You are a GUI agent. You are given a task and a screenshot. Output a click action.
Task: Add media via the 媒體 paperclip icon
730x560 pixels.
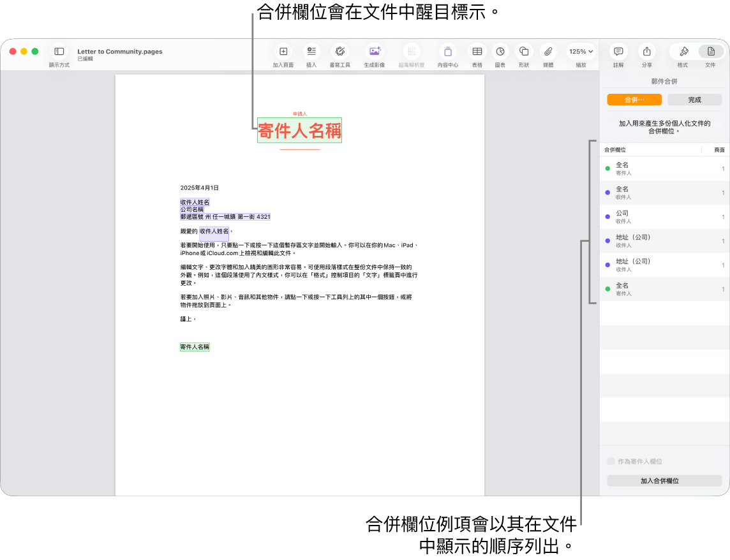click(x=547, y=52)
